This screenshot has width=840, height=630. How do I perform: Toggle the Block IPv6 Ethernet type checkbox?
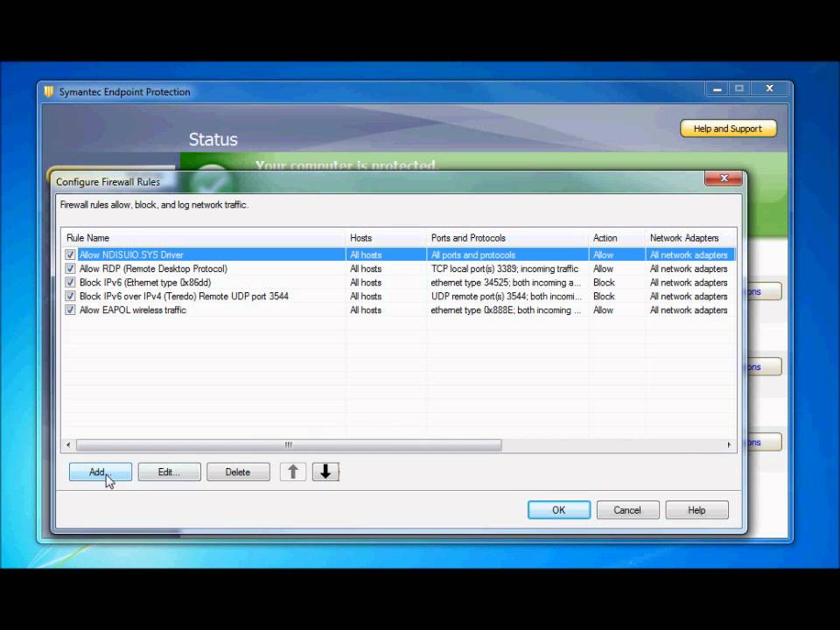[70, 283]
